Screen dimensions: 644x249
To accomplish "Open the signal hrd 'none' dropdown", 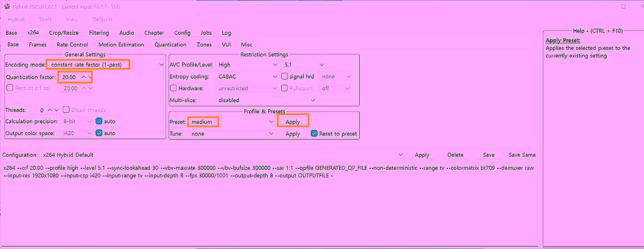I will [336, 77].
